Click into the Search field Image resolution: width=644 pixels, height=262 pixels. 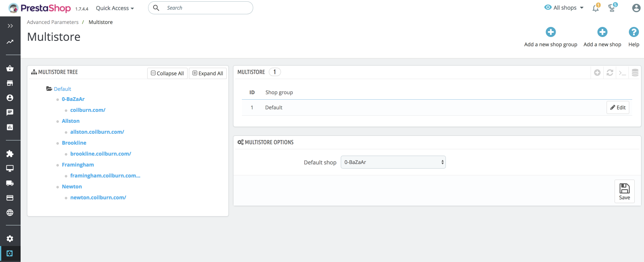pyautogui.click(x=206, y=8)
